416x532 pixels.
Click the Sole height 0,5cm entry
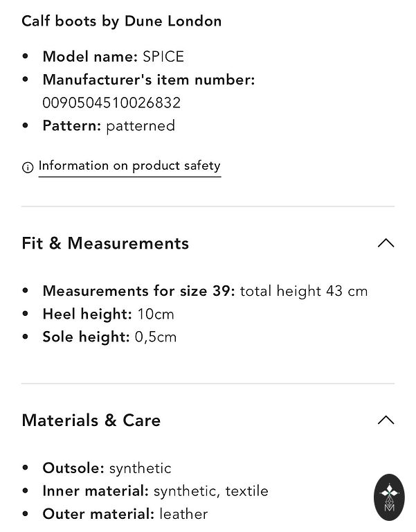click(109, 337)
